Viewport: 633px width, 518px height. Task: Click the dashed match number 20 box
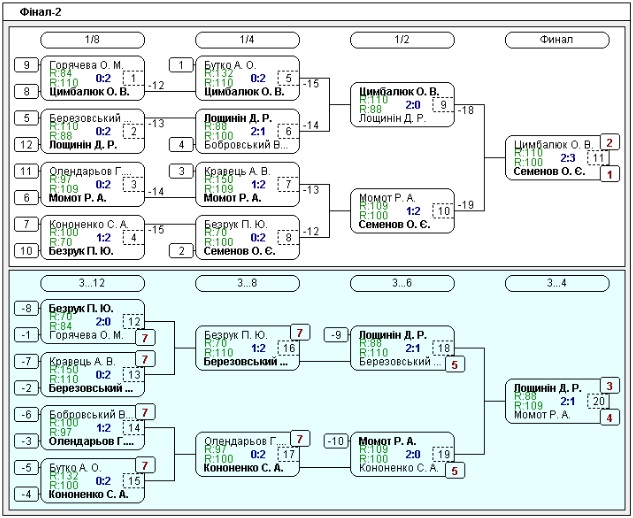point(598,401)
